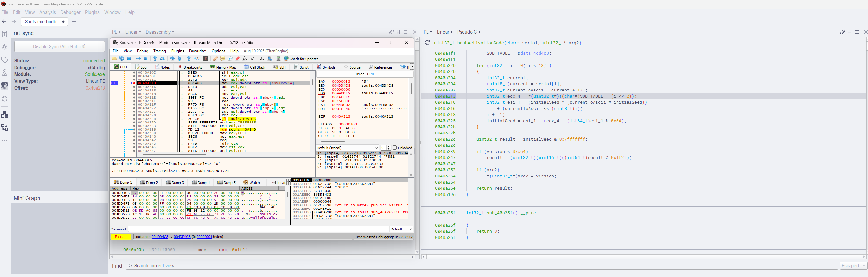Toggle the Unlocked checkbox
This screenshot has height=277, width=868.
(395, 148)
